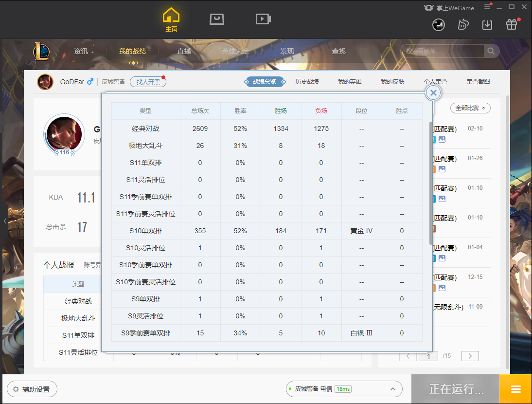
Task: Open the gift box icon
Action: 512,24
